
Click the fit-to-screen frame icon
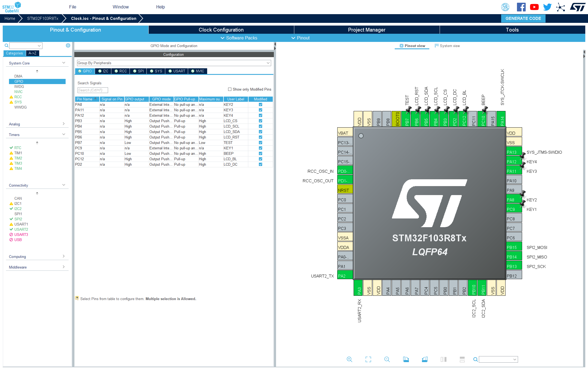368,359
